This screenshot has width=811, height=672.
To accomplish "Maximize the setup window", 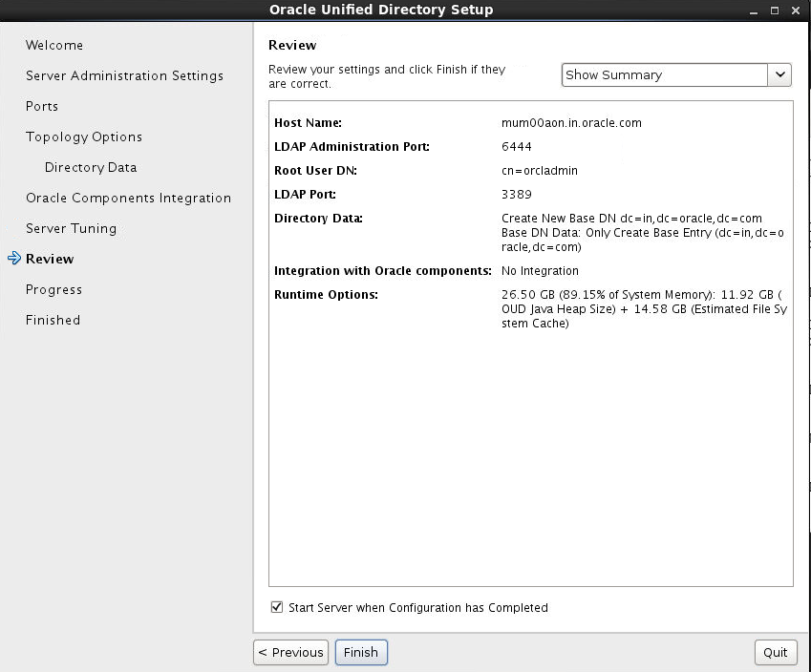I will (x=775, y=10).
